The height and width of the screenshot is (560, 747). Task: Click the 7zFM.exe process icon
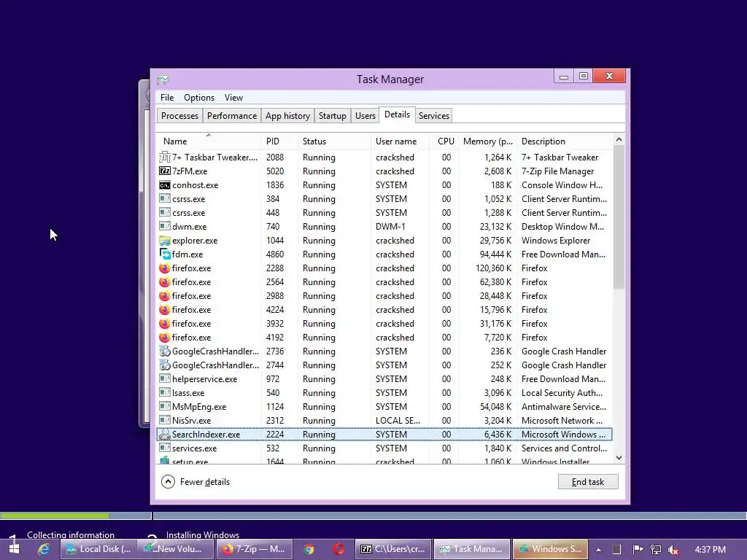(164, 171)
